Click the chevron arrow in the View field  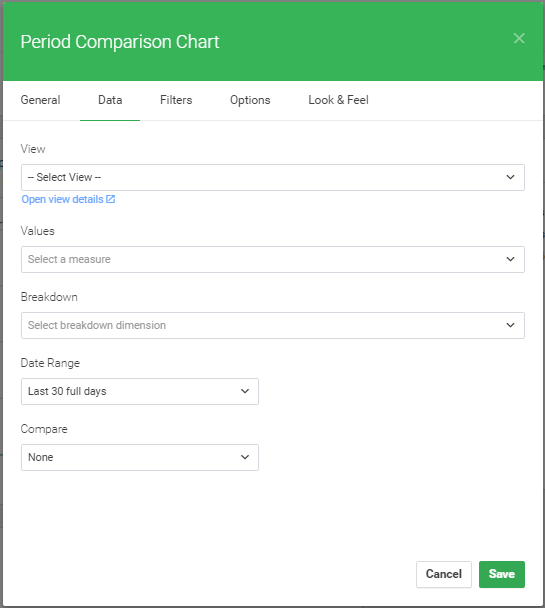coord(511,177)
